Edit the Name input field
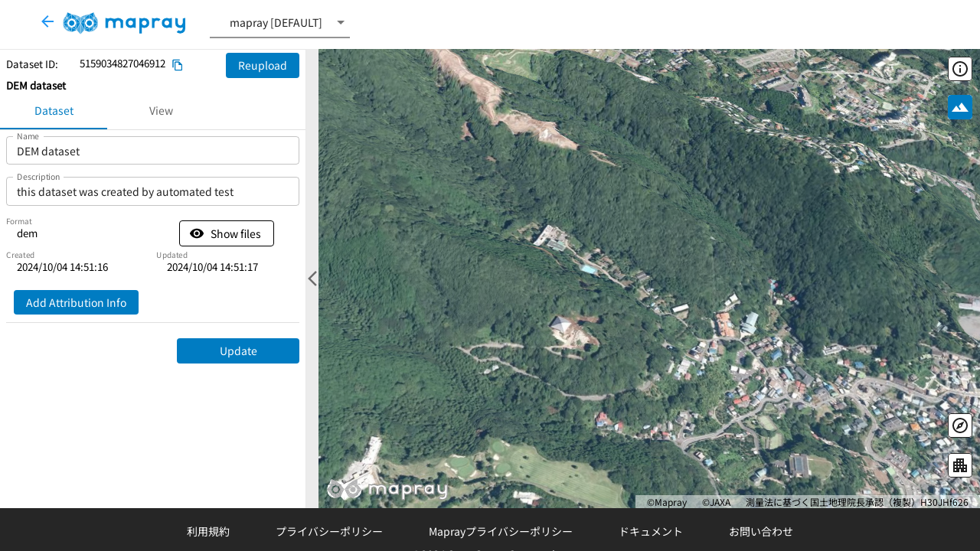Image resolution: width=980 pixels, height=551 pixels. click(x=152, y=152)
